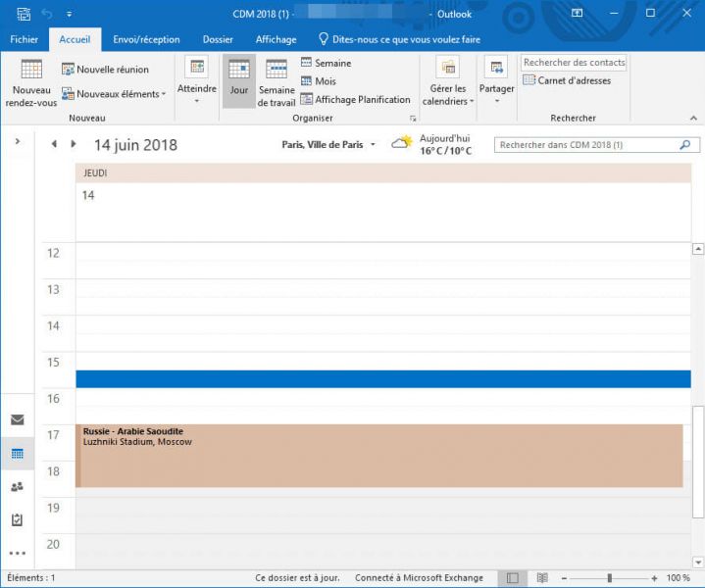Click the JEUDI day header
705x588 pixels.
pos(383,173)
